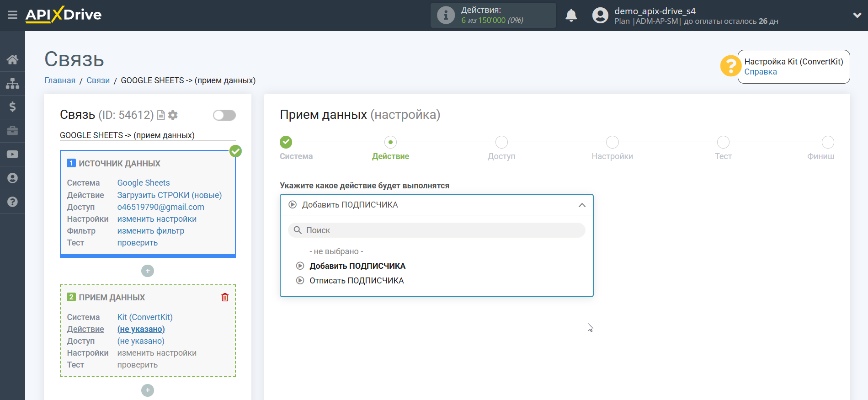Click the yellow question mark help icon
Viewport: 868px width, 400px height.
(730, 66)
